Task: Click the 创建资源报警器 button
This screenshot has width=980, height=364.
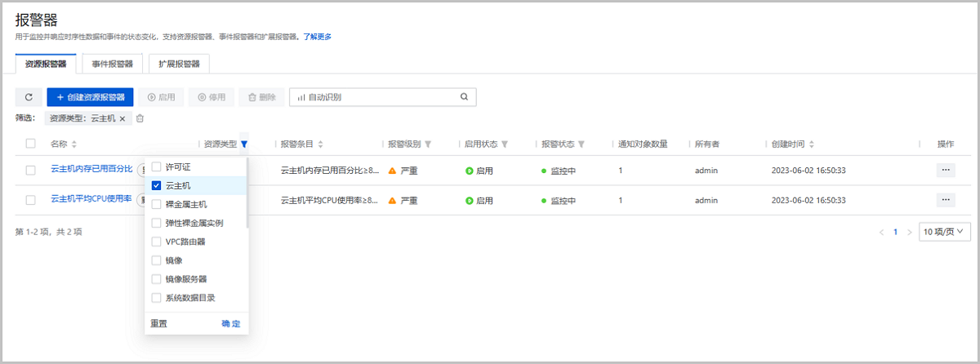Action: (x=90, y=97)
